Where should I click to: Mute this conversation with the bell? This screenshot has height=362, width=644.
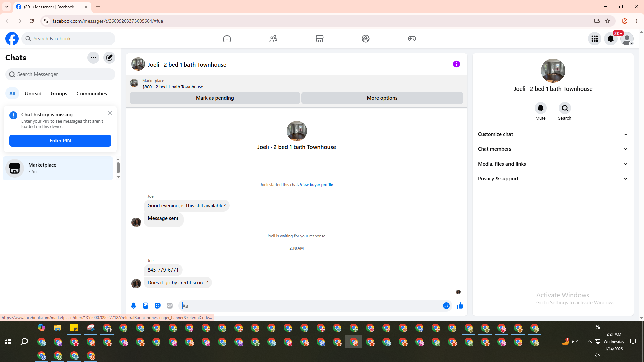(x=540, y=108)
